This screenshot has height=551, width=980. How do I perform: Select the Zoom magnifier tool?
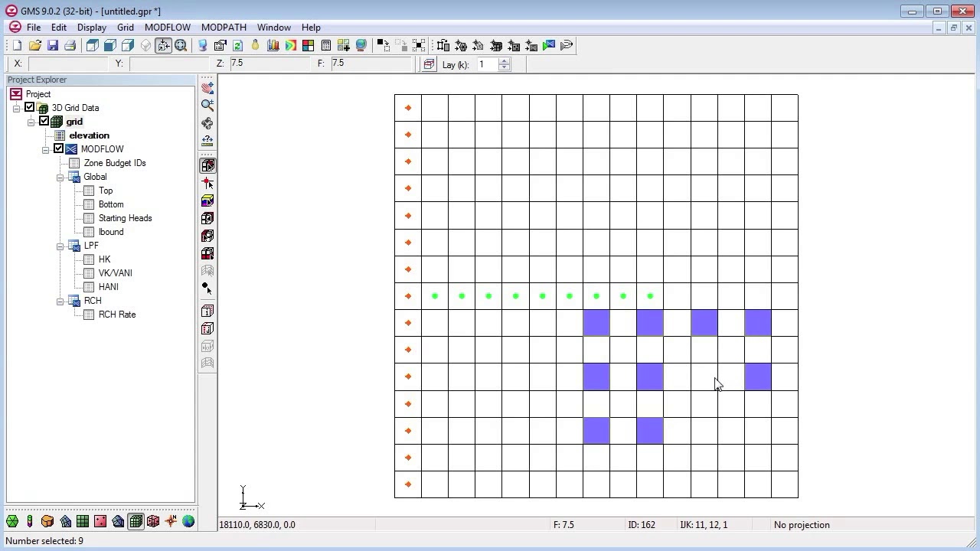tap(207, 105)
